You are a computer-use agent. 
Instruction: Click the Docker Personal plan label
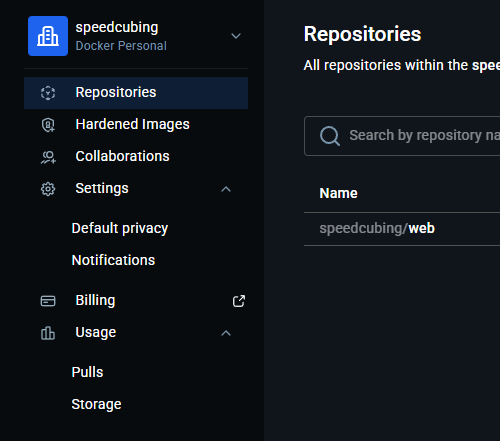click(x=121, y=46)
